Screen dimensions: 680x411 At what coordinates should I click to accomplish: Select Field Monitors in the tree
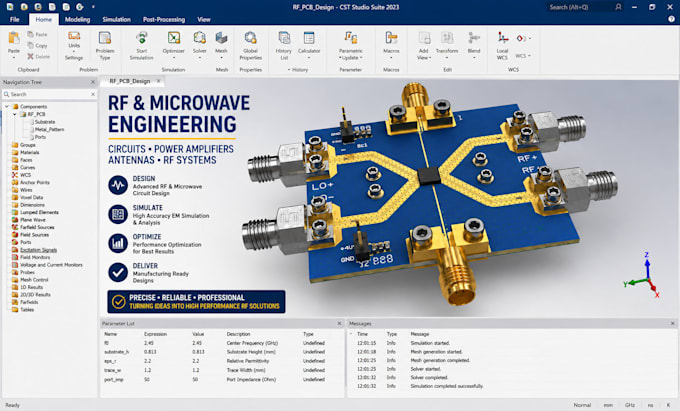(x=35, y=257)
